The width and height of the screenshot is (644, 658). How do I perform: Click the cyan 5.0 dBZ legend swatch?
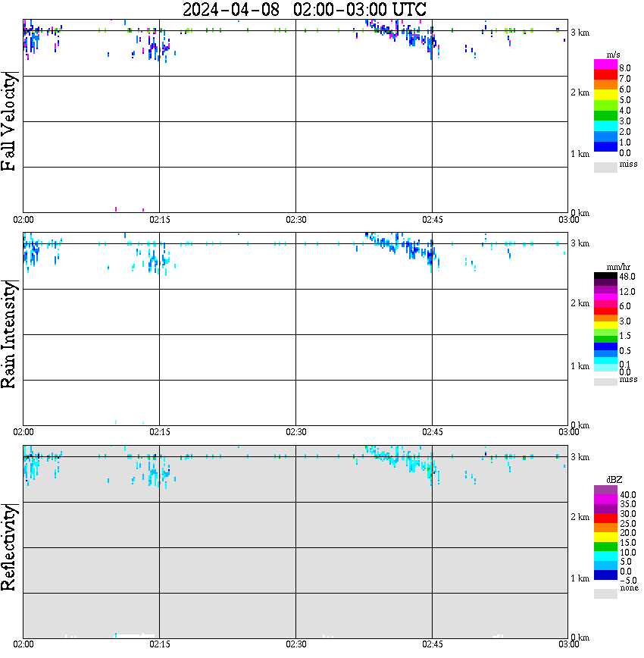point(605,556)
